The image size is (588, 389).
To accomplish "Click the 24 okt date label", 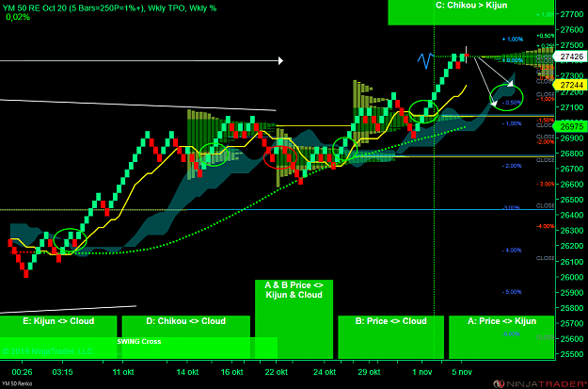I will point(325,372).
